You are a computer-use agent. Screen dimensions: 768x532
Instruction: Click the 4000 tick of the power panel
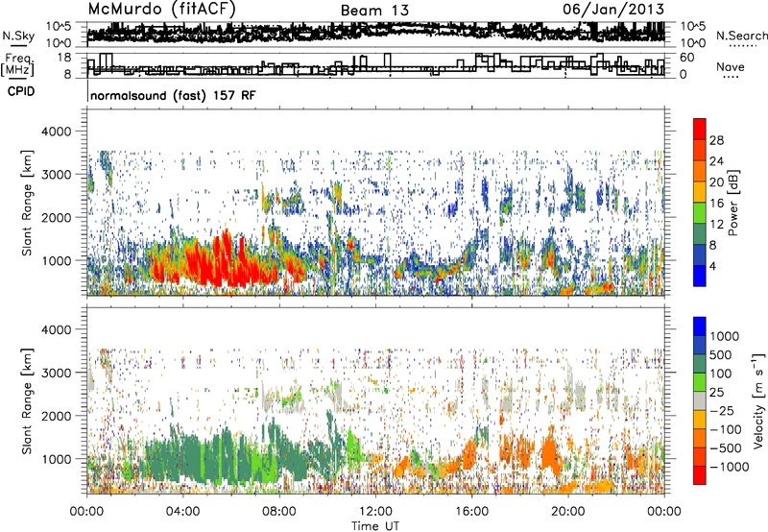(56, 132)
